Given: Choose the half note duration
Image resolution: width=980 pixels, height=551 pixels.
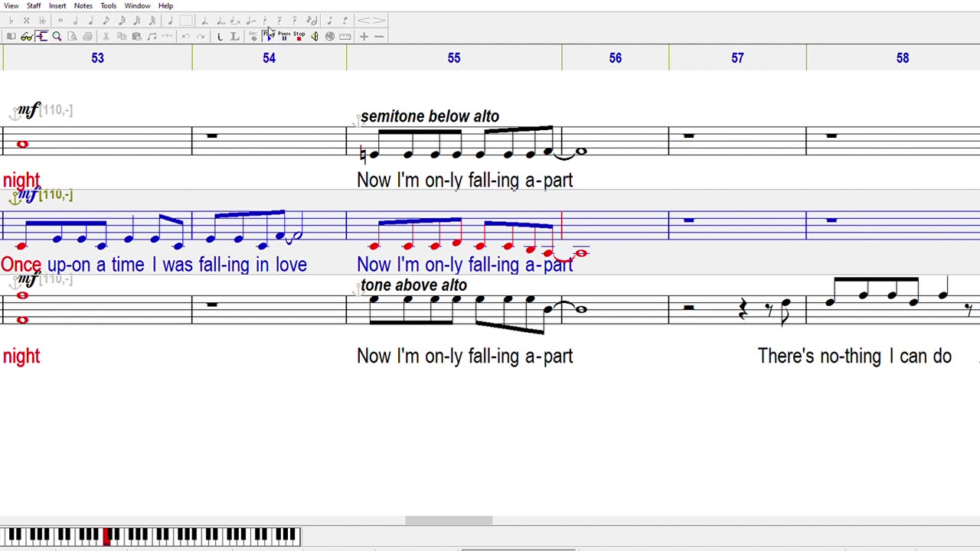Looking at the screenshot, I should (76, 21).
